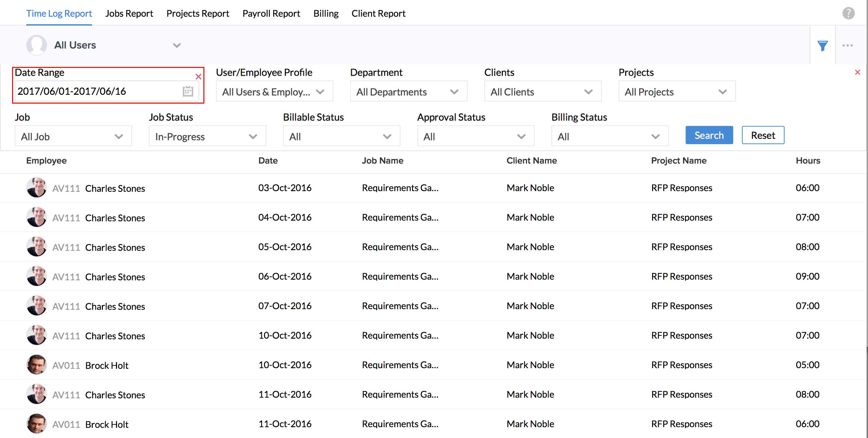Click the help question mark icon
The width and height of the screenshot is (868, 438).
point(848,13)
